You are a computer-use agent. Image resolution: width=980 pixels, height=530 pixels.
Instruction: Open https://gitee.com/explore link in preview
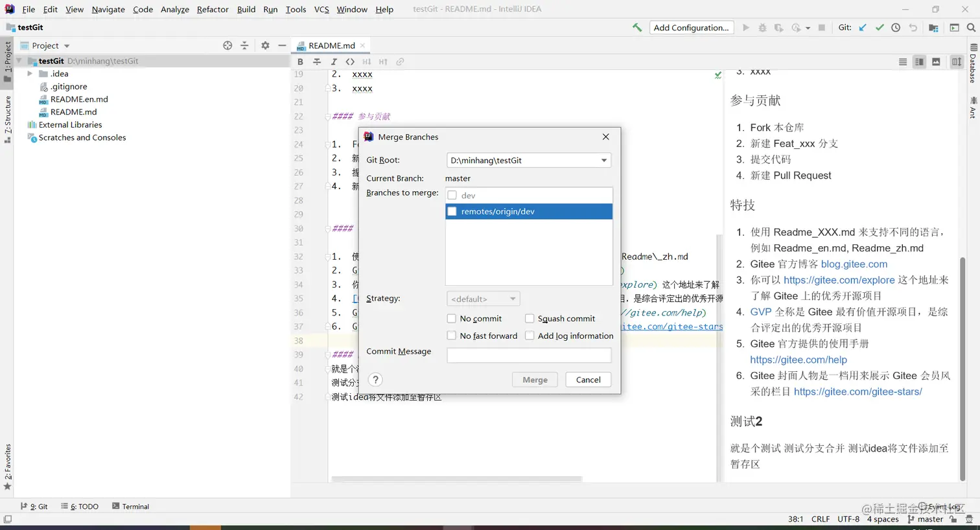coord(839,280)
